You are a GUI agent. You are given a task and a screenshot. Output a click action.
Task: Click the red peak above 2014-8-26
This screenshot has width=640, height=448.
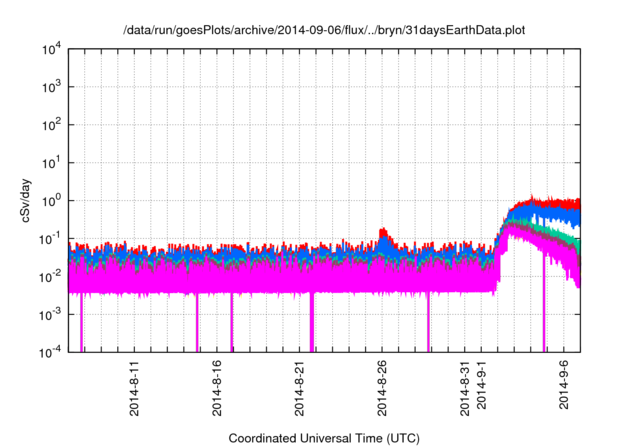[x=384, y=232]
